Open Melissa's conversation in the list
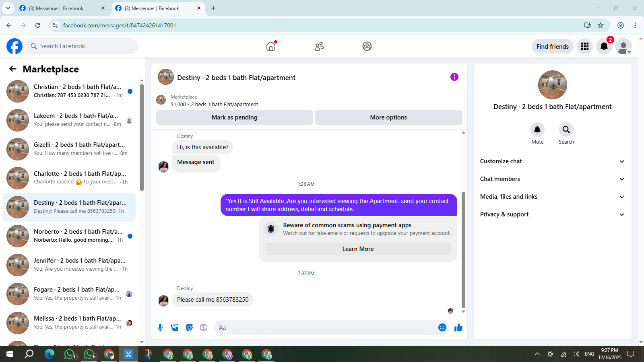 69,323
